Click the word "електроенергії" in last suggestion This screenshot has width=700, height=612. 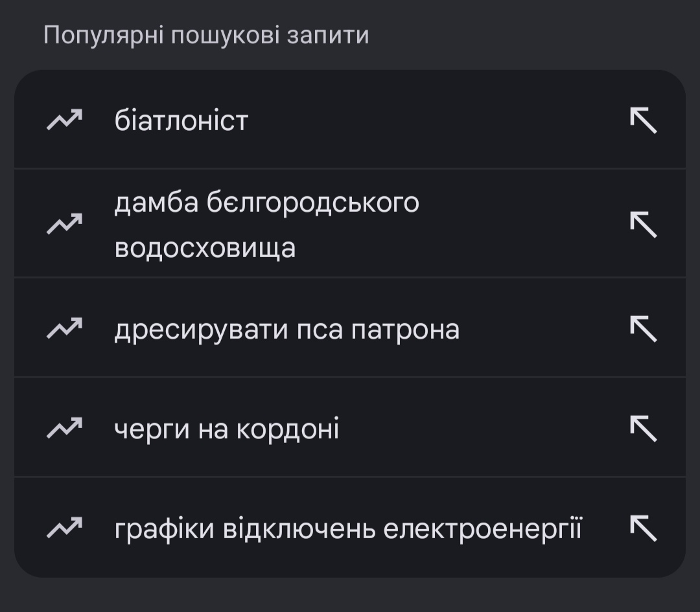pos(482,530)
